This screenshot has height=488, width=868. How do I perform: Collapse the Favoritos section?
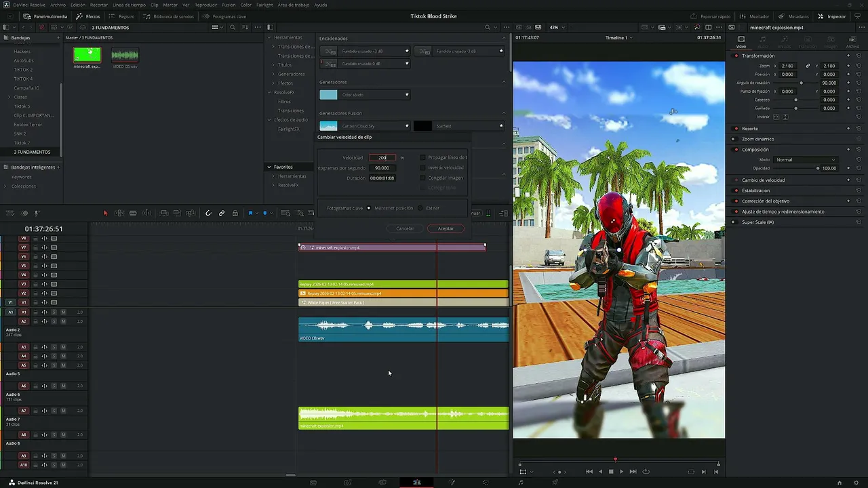[x=269, y=167]
